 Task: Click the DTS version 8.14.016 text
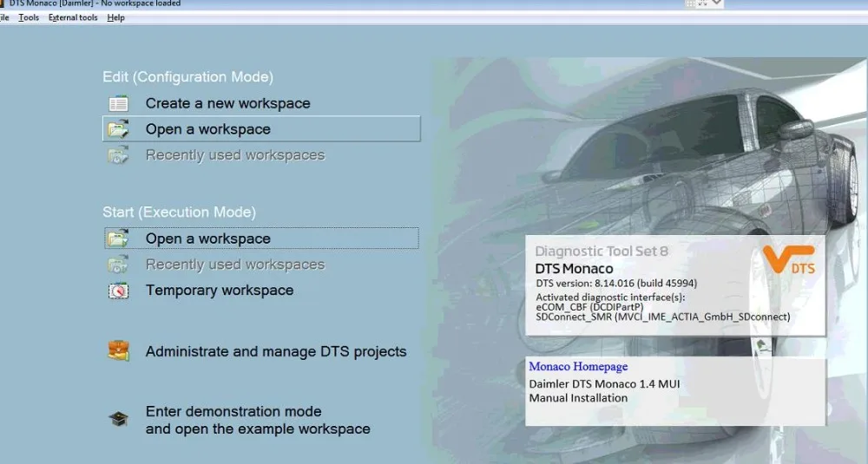pos(616,283)
